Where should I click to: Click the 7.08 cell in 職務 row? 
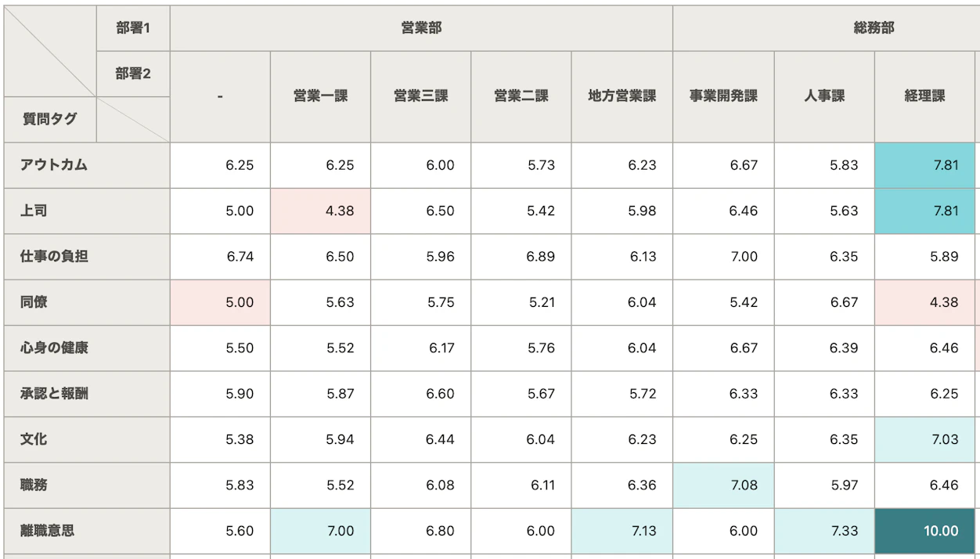pyautogui.click(x=723, y=485)
